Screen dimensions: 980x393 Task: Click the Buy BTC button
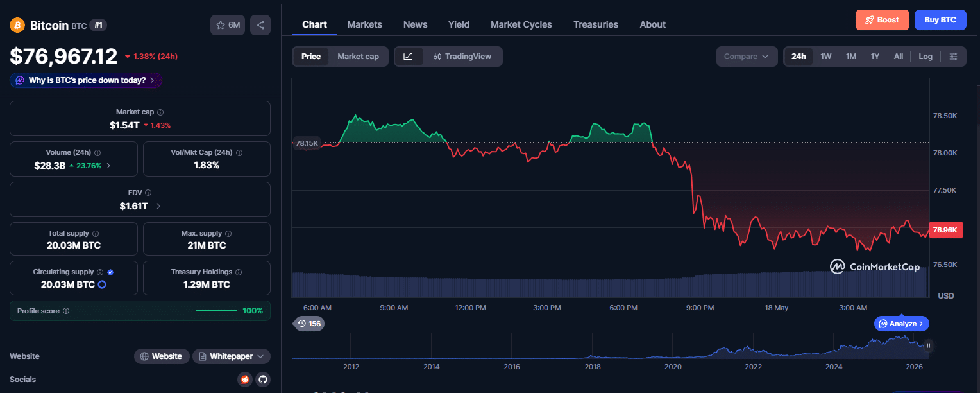940,20
